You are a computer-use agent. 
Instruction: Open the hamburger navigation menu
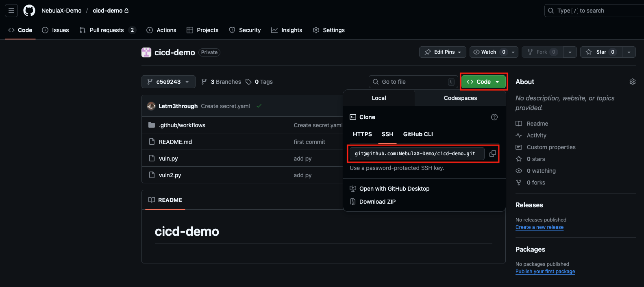(x=11, y=11)
